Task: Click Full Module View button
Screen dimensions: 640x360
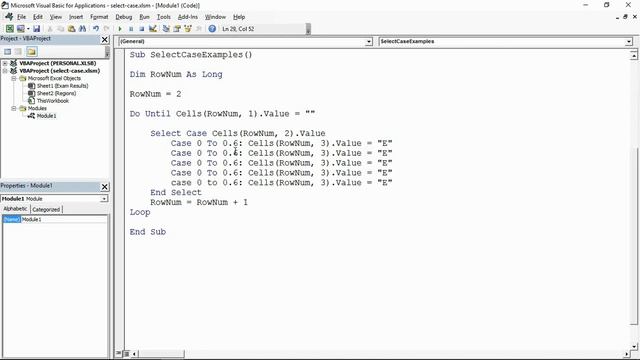Action: coord(126,353)
